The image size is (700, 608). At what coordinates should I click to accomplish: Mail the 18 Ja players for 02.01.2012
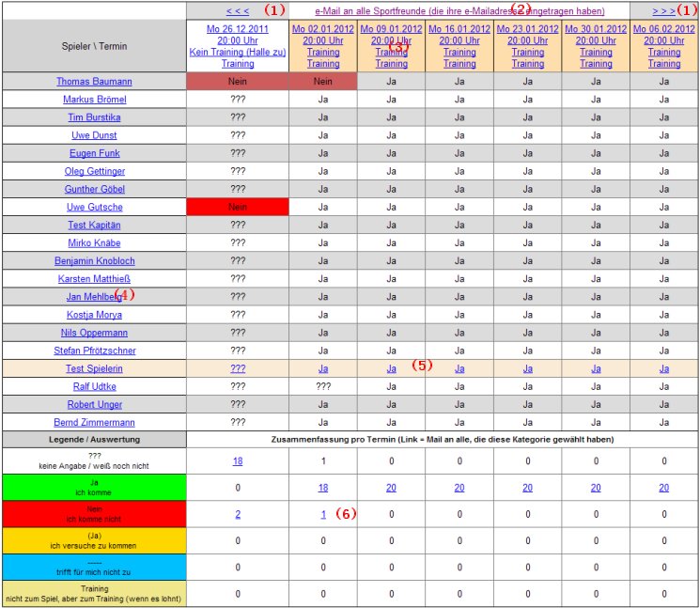(323, 488)
